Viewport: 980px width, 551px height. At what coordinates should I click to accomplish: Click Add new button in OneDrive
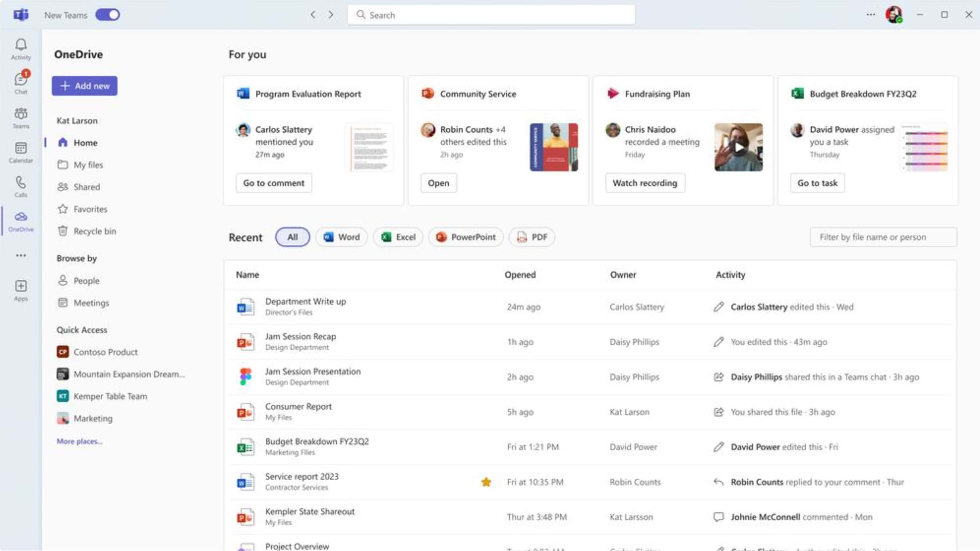click(x=84, y=85)
